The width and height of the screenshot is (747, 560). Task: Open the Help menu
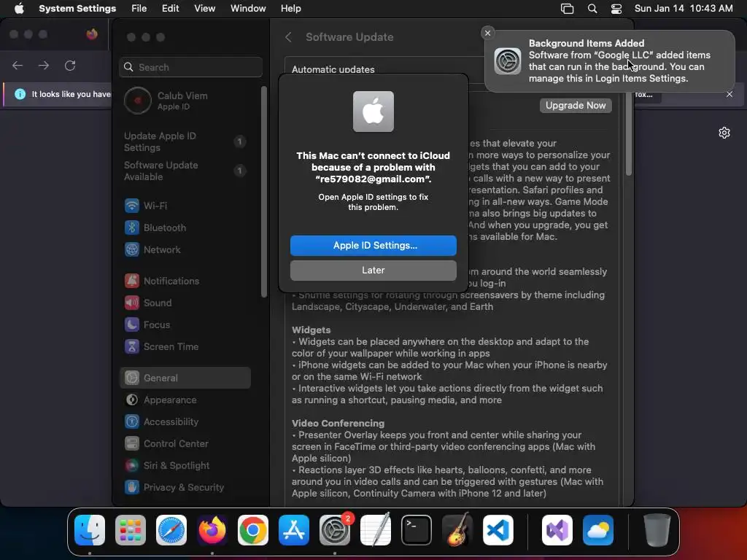click(x=290, y=9)
